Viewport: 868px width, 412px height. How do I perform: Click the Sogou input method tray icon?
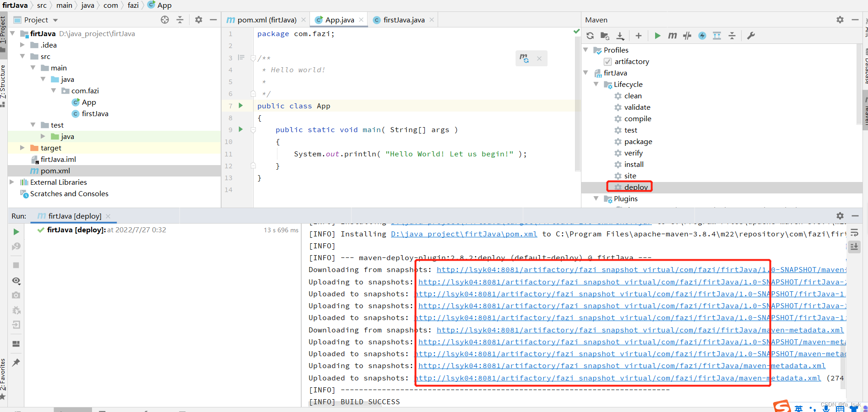click(x=782, y=407)
